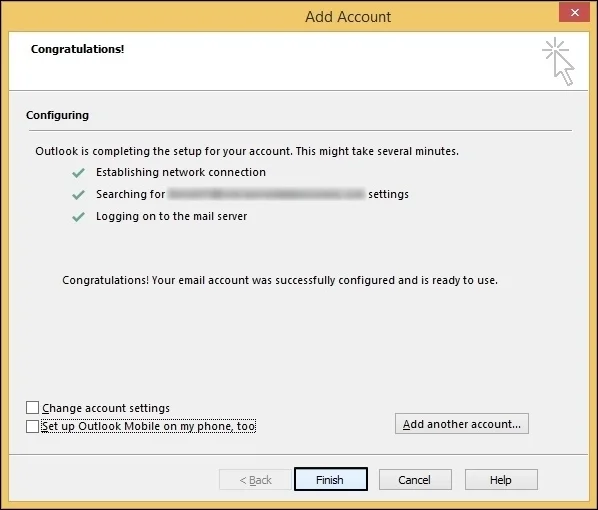Select the Logging on to the mail server text
The width and height of the screenshot is (598, 510).
click(x=171, y=216)
